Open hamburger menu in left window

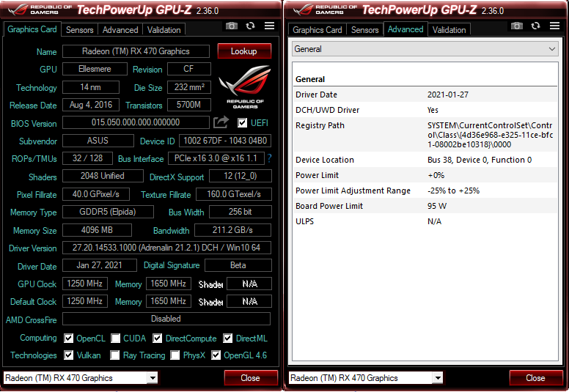[x=269, y=26]
